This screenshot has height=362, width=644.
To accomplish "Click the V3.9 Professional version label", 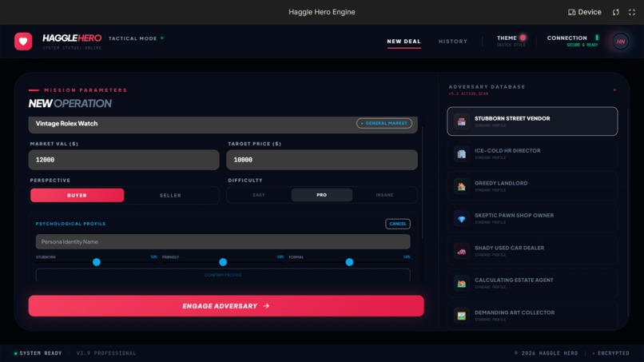I will (106, 353).
